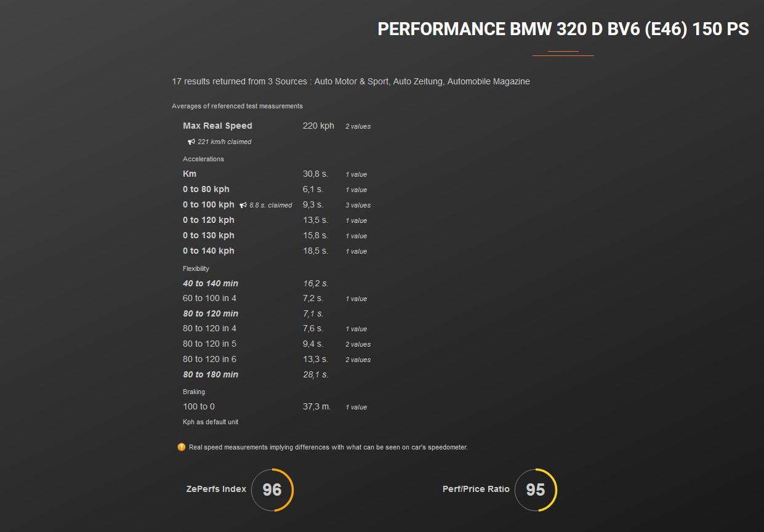Click '1 value' in the 0 to 140 kph row
The image size is (764, 532).
[x=356, y=251]
